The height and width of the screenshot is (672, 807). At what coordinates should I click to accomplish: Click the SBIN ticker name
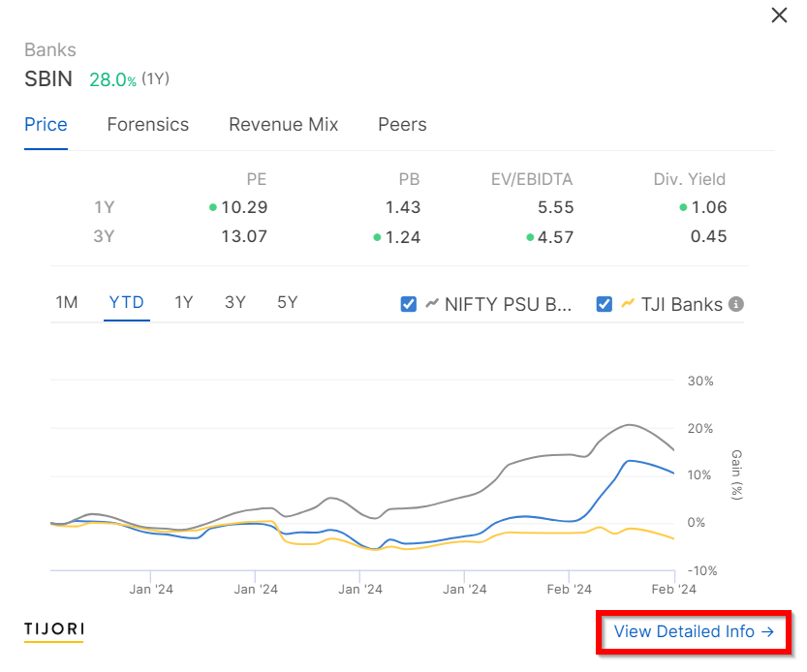coord(48,79)
